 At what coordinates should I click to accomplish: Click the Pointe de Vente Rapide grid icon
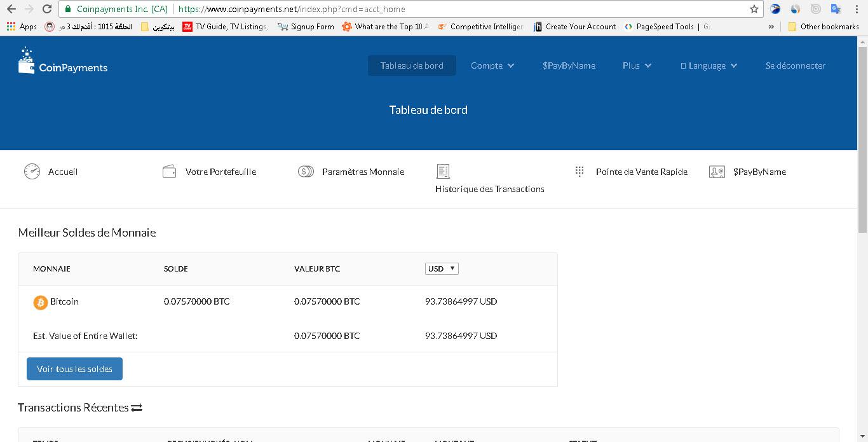coord(580,172)
